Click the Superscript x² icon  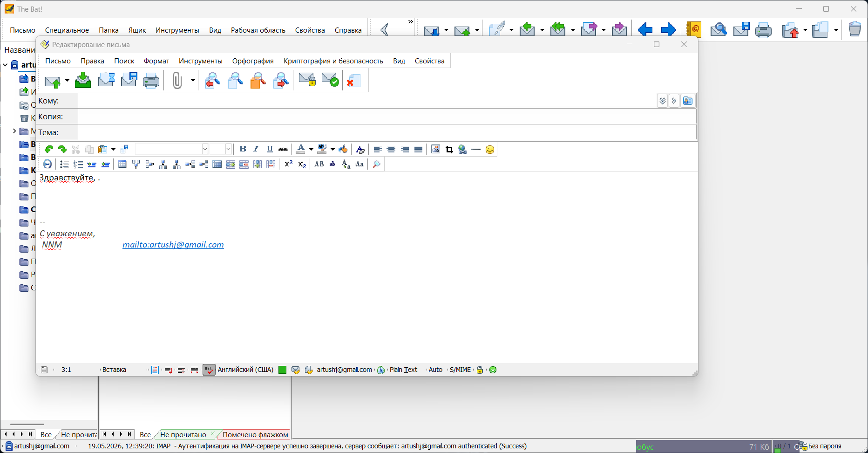tap(289, 164)
